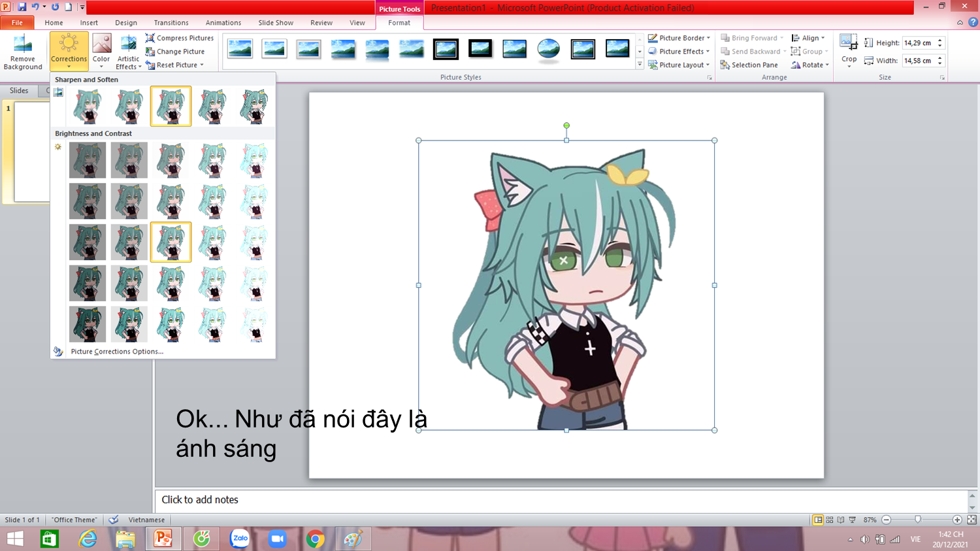This screenshot has width=980, height=551.
Task: Select first Sharpen and Soften thumbnail
Action: pyautogui.click(x=88, y=106)
